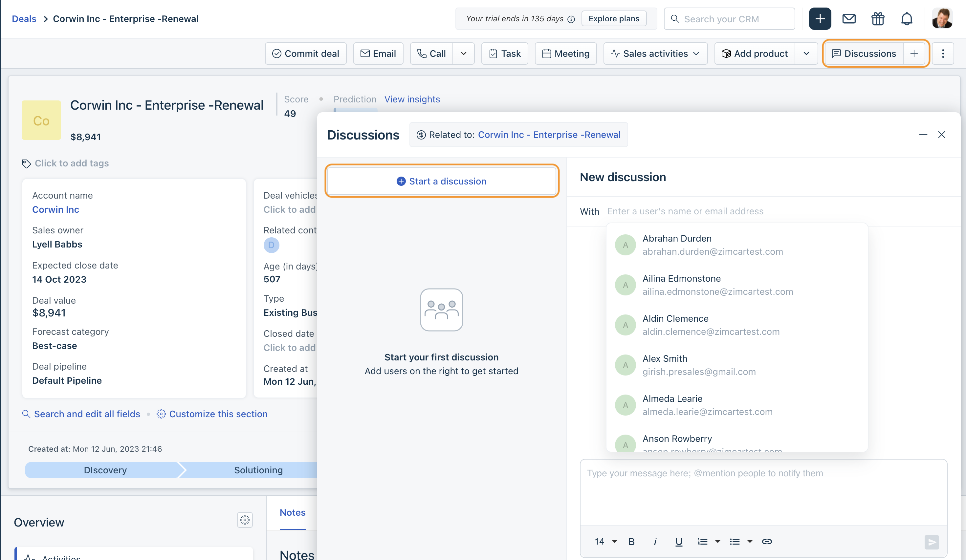Open the mail envelope icon in header
966x560 pixels.
coord(849,19)
